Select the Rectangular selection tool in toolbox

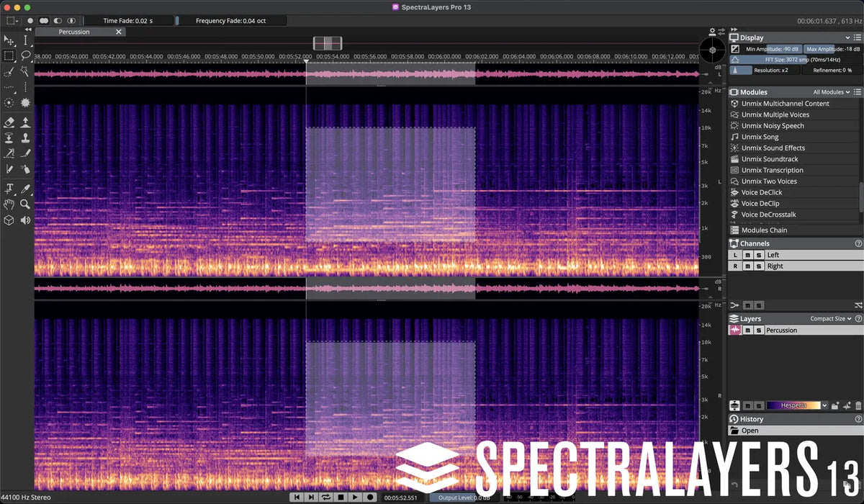tap(9, 55)
